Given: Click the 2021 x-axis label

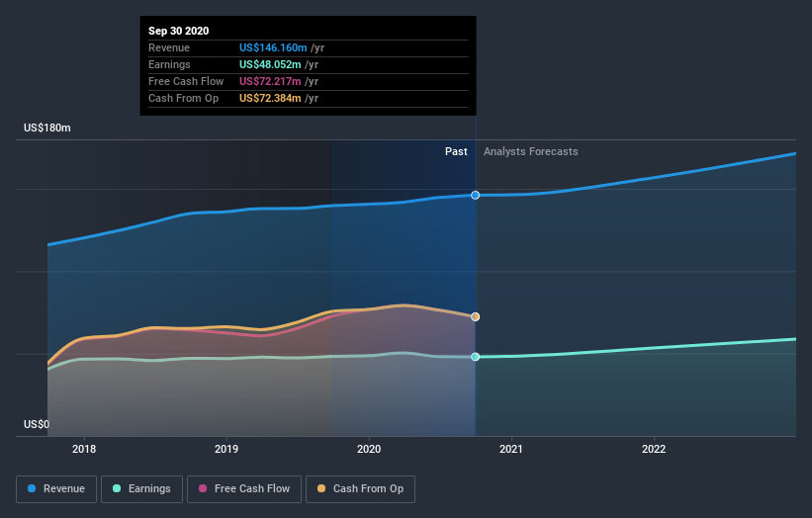Looking at the screenshot, I should pos(511,449).
